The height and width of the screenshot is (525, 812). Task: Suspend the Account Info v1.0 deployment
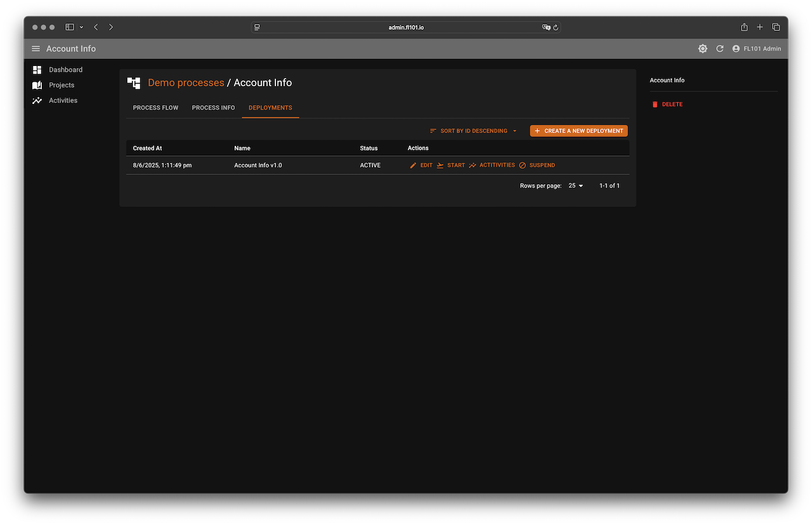pos(537,165)
